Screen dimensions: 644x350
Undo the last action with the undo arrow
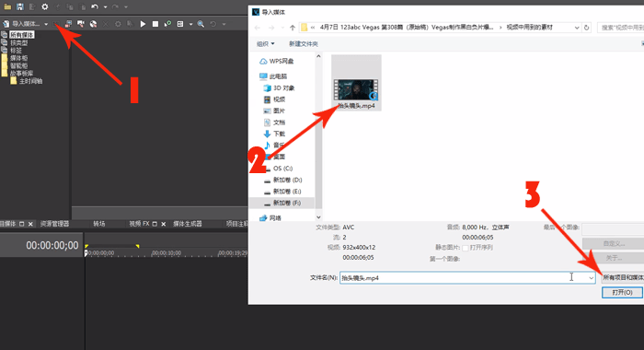pos(95,6)
